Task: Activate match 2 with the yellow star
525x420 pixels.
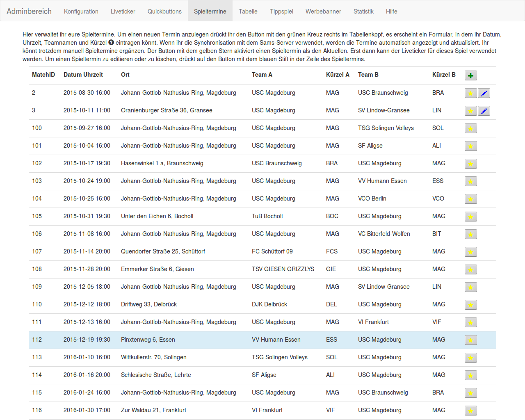Action: pos(470,93)
